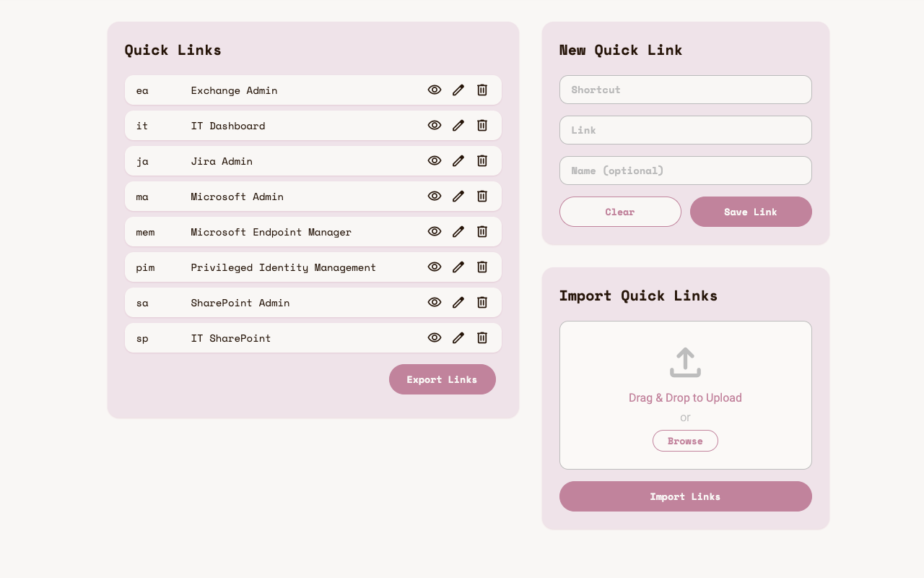Viewport: 924px width, 578px height.
Task: Edit the Jira Admin link
Action: click(458, 161)
